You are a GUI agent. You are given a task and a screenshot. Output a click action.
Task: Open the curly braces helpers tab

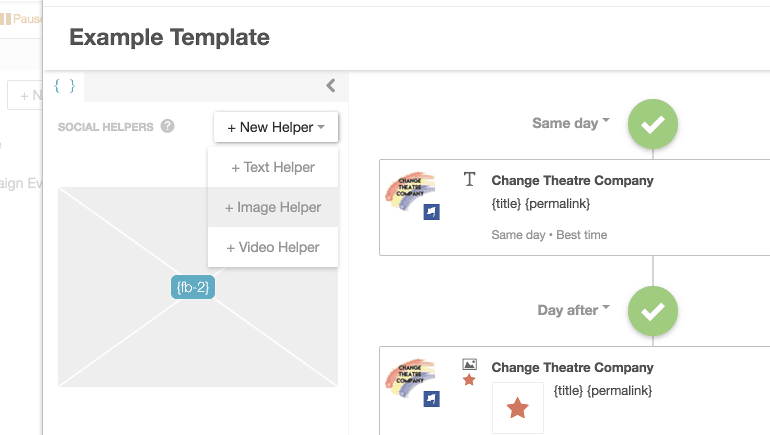[x=64, y=86]
